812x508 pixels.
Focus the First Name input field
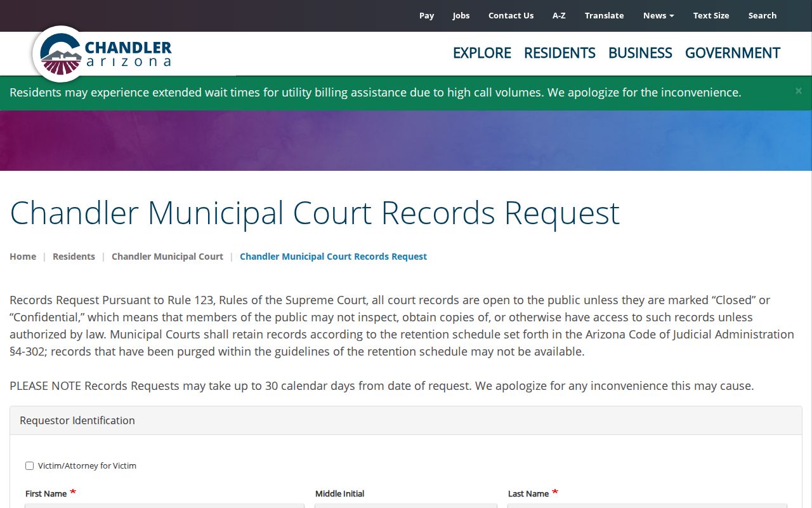pyautogui.click(x=165, y=506)
